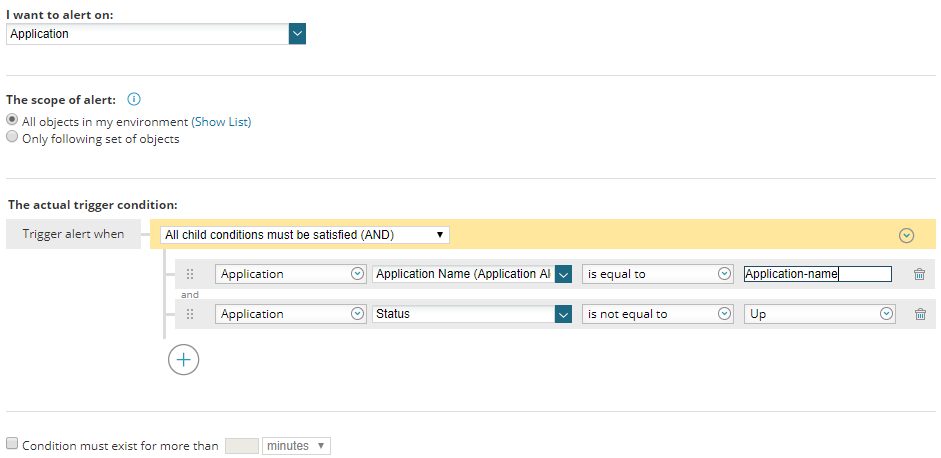This screenshot has height=458, width=941.
Task: Click the chevron icon in yellow AND bar
Action: (x=906, y=235)
